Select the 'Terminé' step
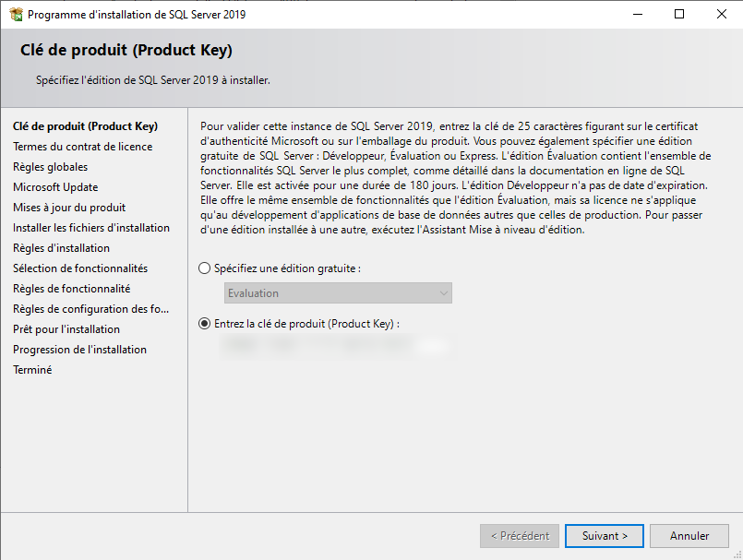743x560 pixels. tap(32, 370)
